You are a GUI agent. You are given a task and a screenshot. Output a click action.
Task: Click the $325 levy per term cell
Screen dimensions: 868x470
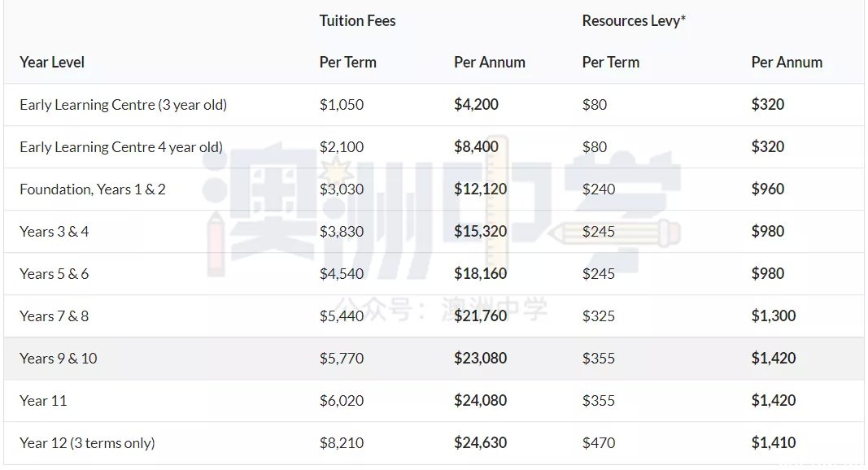pyautogui.click(x=599, y=316)
